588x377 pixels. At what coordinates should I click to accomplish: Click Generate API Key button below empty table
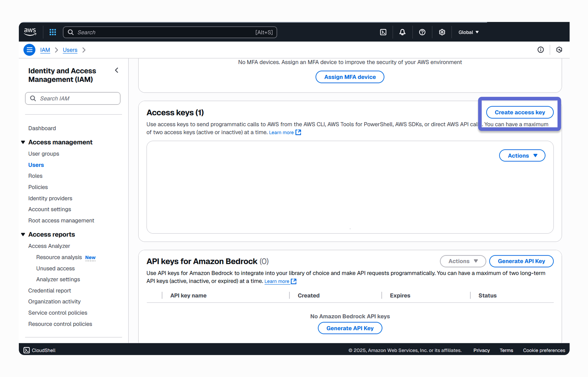click(350, 328)
